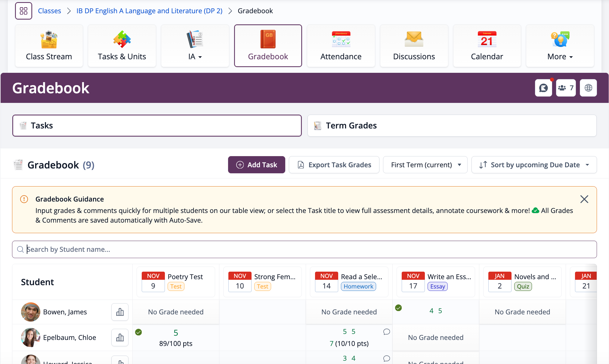Open the dashboard grid icon

[x=23, y=11]
